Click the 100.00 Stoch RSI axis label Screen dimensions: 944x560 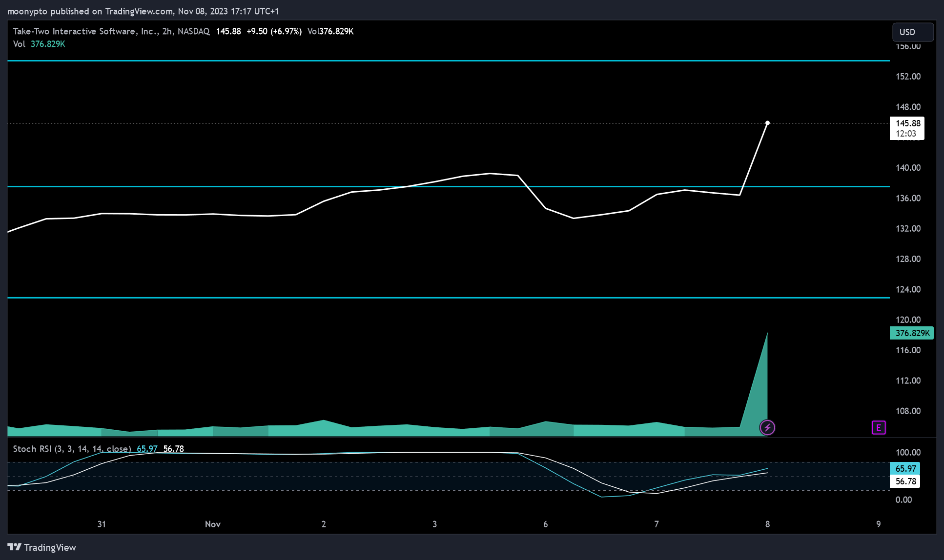[908, 453]
